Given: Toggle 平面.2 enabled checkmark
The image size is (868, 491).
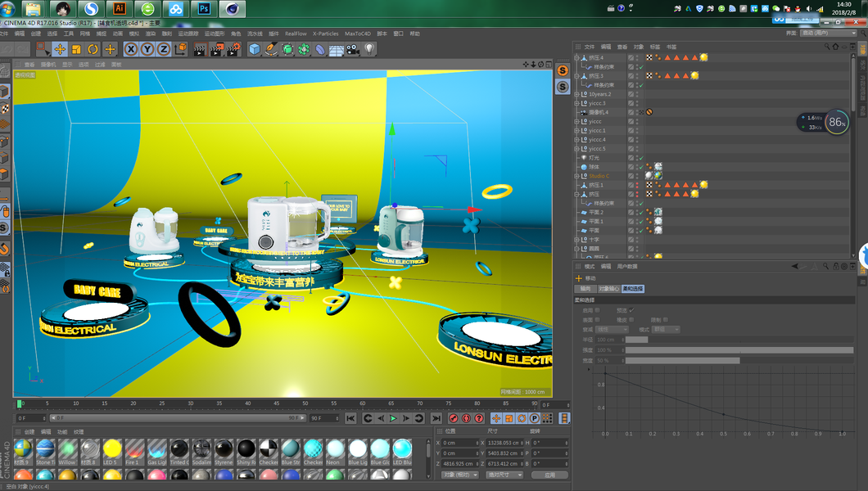Looking at the screenshot, I should coord(641,212).
